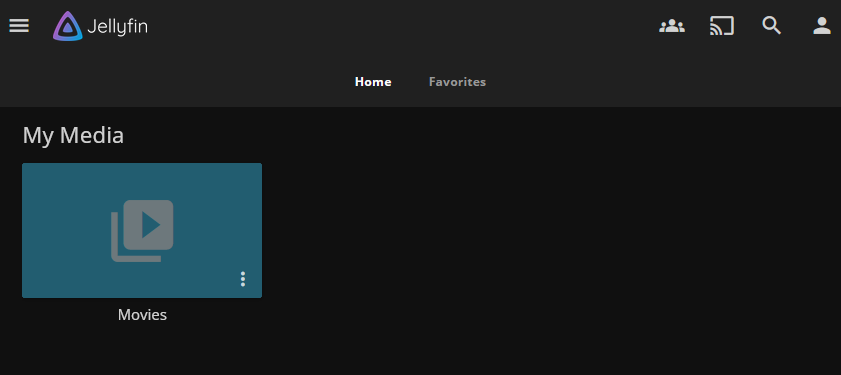Open the Movies library thumbnail
Image resolution: width=841 pixels, height=375 pixels.
tap(142, 230)
